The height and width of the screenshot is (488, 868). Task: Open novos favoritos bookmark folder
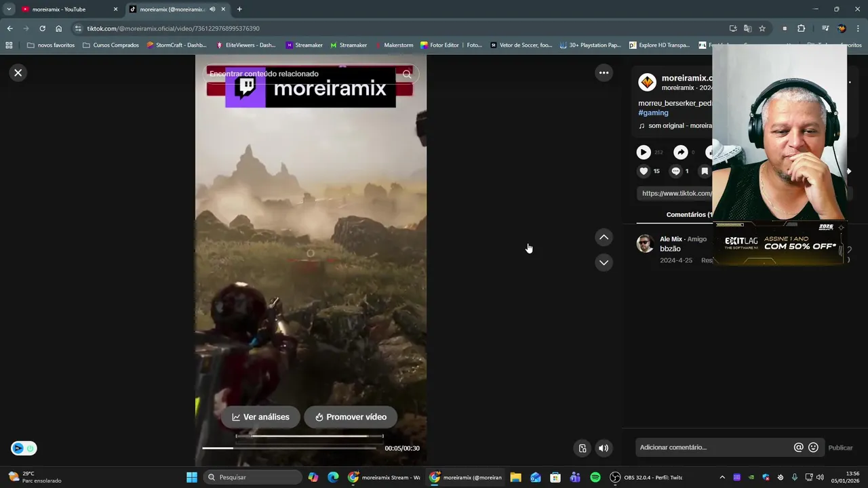[51, 45]
